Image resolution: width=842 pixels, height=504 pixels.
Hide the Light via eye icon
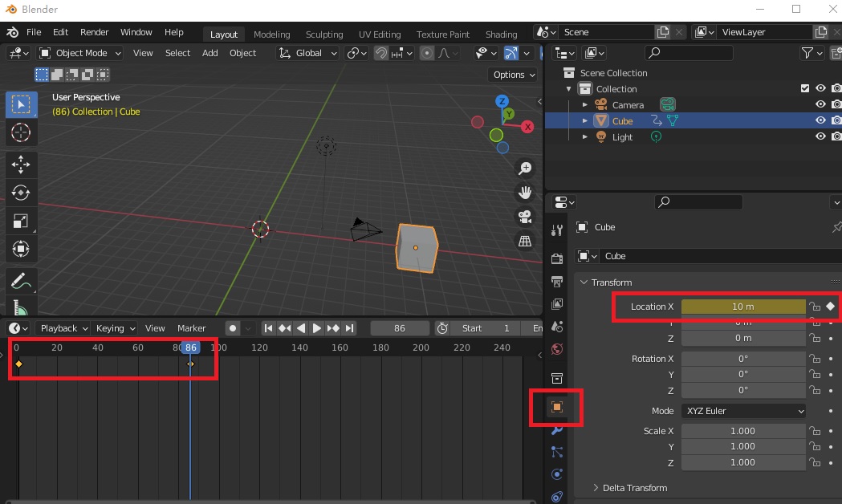coord(820,137)
